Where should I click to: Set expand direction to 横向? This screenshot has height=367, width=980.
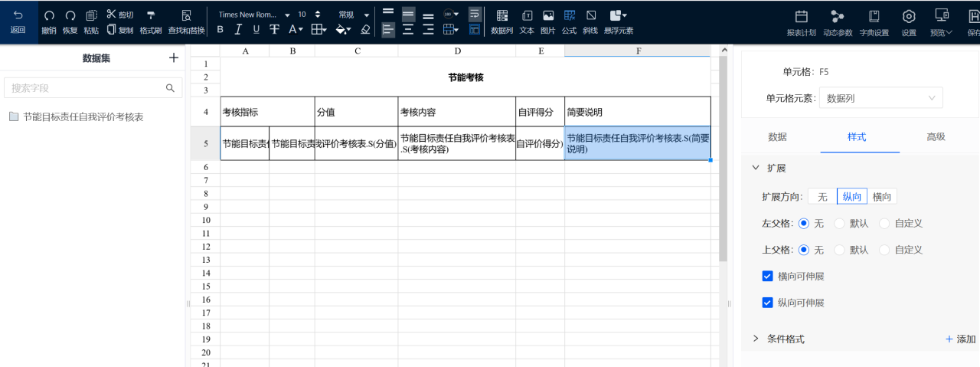[881, 197]
